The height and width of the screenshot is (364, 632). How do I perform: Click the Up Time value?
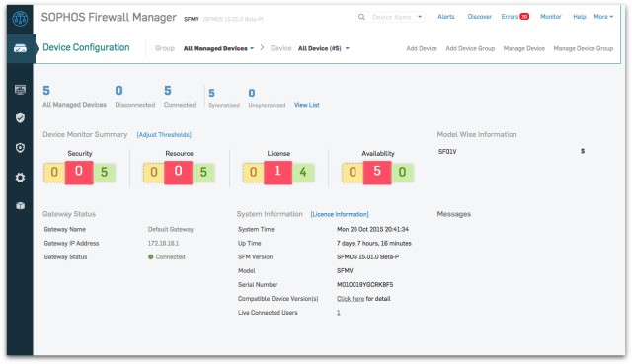(x=374, y=244)
